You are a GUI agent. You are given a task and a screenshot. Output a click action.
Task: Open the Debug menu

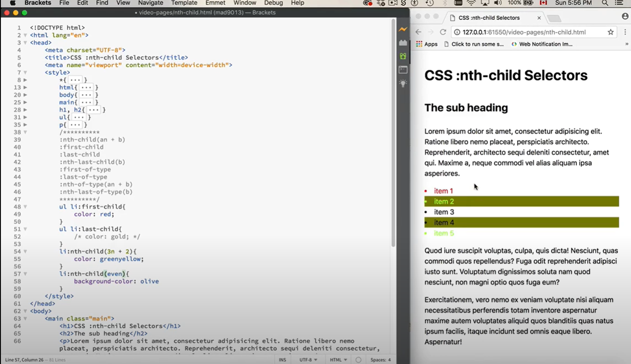[x=273, y=3]
